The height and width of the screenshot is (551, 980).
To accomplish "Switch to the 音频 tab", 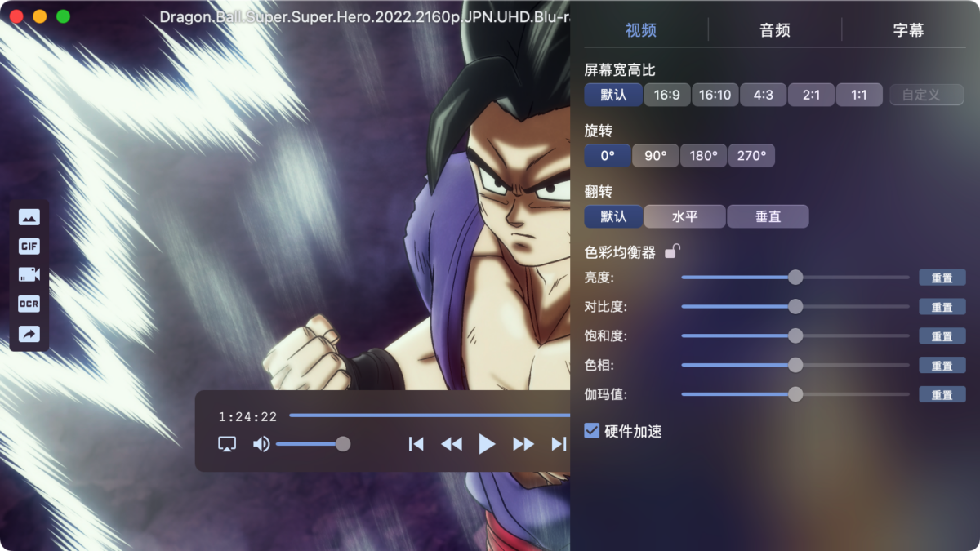I will 774,30.
